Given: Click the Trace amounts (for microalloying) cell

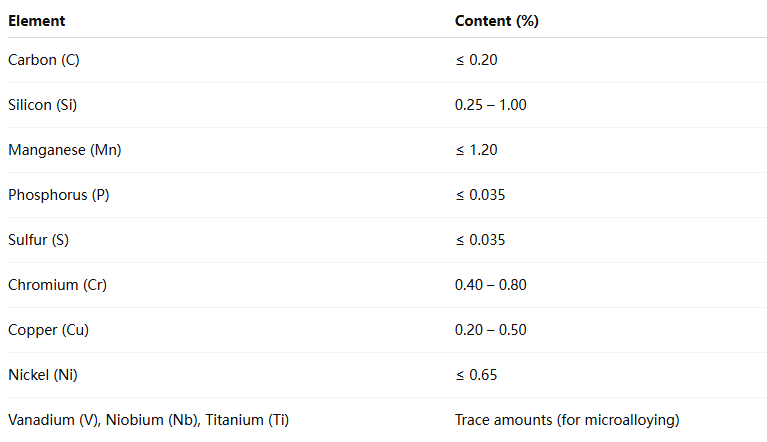Looking at the screenshot, I should pyautogui.click(x=566, y=420).
